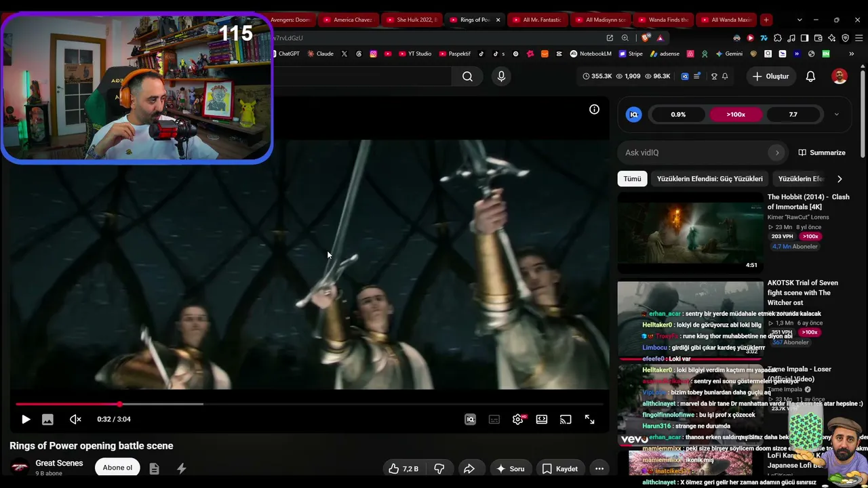Open the video player settings gear

point(517,420)
